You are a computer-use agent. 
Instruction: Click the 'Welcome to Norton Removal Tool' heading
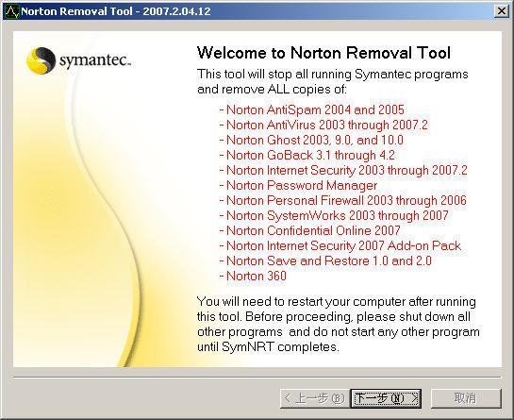323,53
